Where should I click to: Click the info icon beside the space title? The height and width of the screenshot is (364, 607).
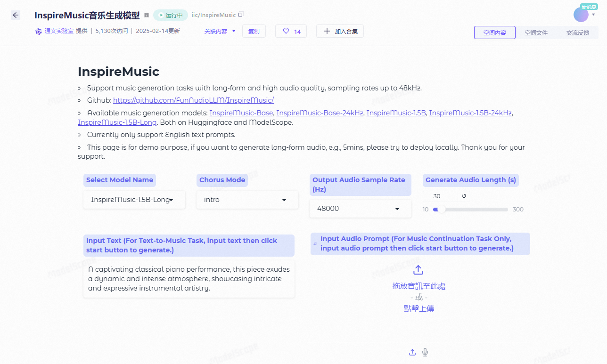point(147,15)
